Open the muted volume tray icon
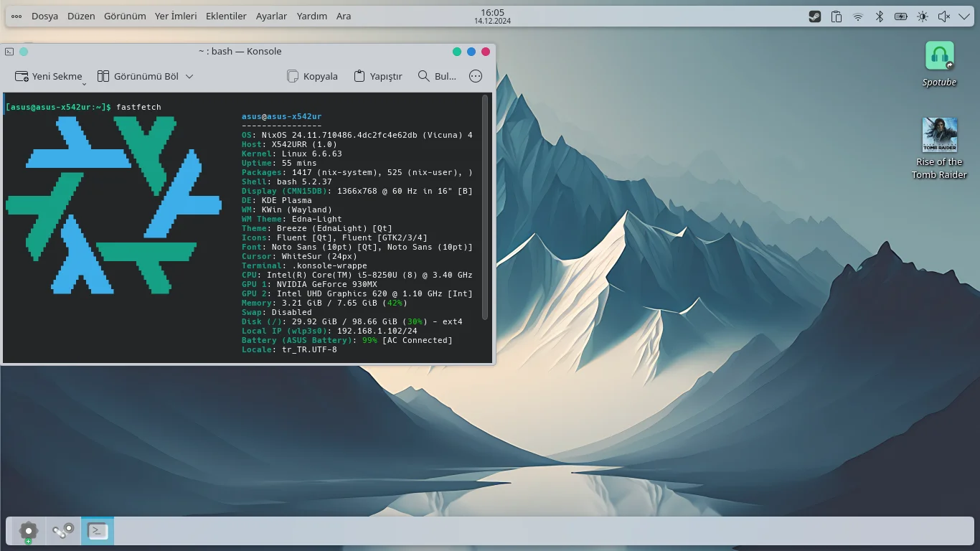This screenshot has height=551, width=980. point(944,17)
